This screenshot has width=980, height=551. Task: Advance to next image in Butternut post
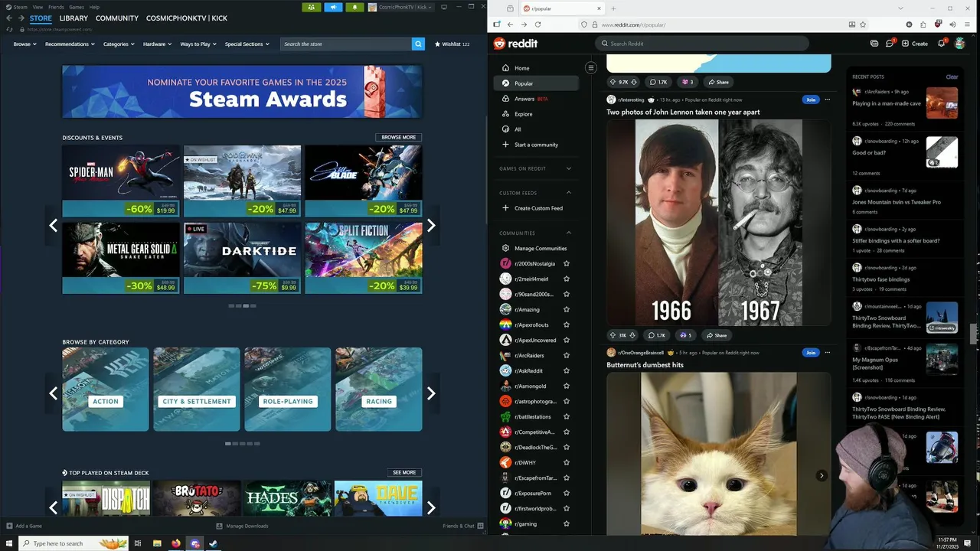(822, 475)
